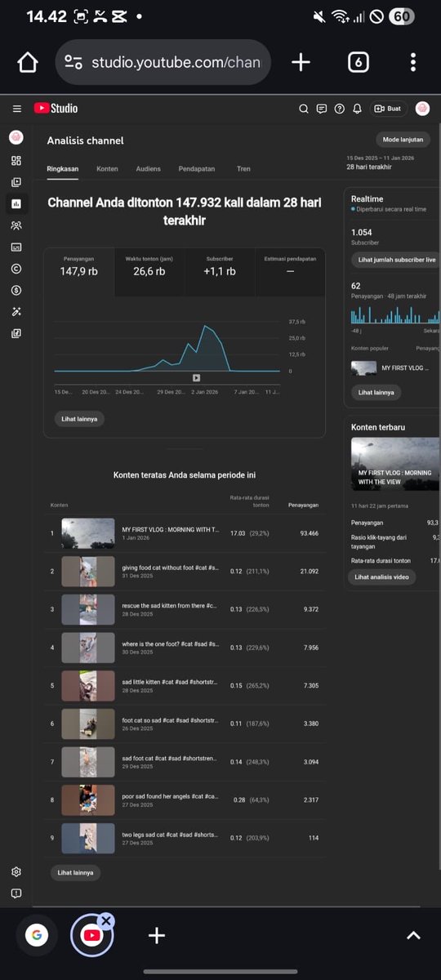This screenshot has width=441, height=980.
Task: Switch to the Pendapatan tab
Action: [197, 169]
